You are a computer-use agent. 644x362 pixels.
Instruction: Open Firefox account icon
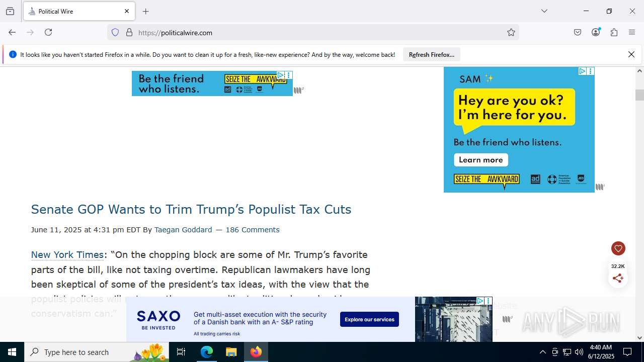[x=596, y=32]
